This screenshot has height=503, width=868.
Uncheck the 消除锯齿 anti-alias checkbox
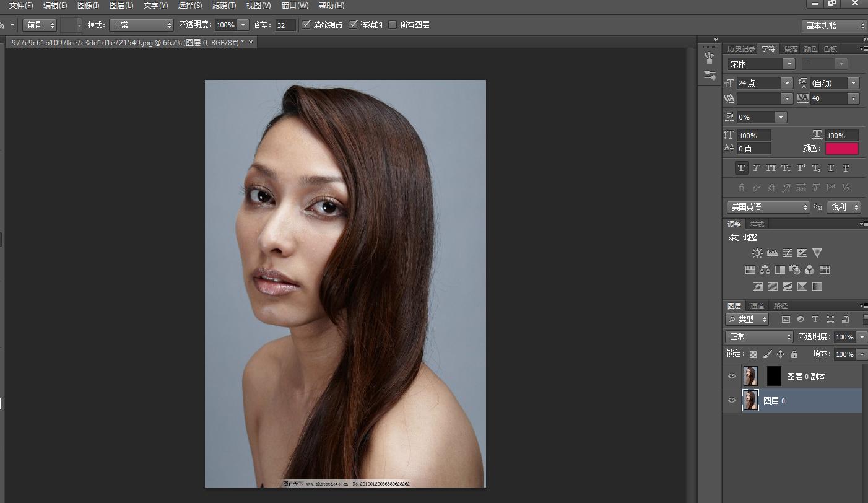tap(306, 25)
